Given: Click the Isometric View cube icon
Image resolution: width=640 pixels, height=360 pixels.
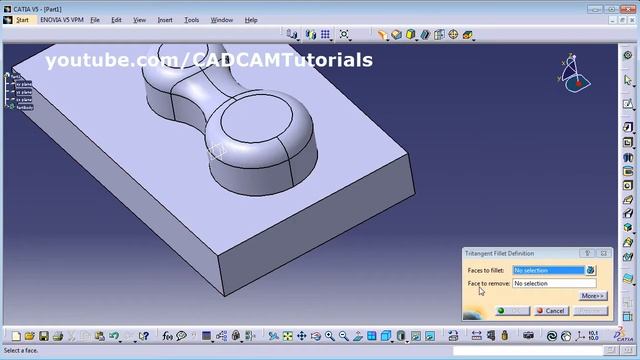Looking at the screenshot, I should (385, 336).
